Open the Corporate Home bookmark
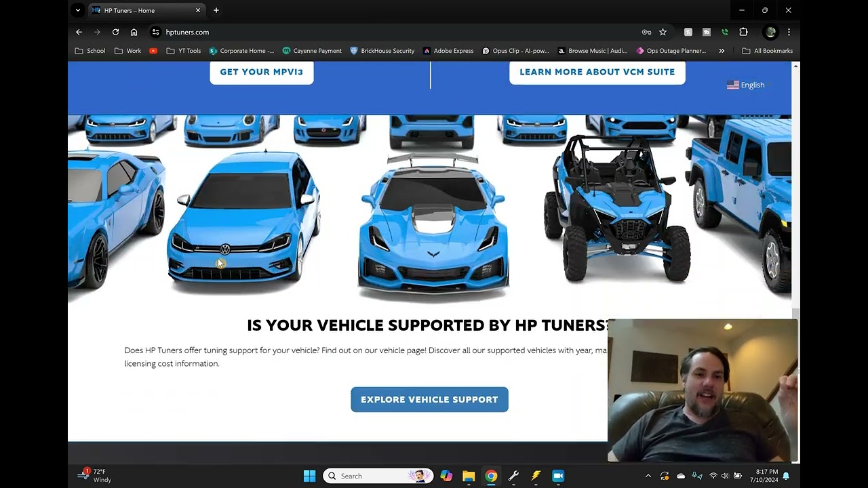868x488 pixels. [x=241, y=51]
